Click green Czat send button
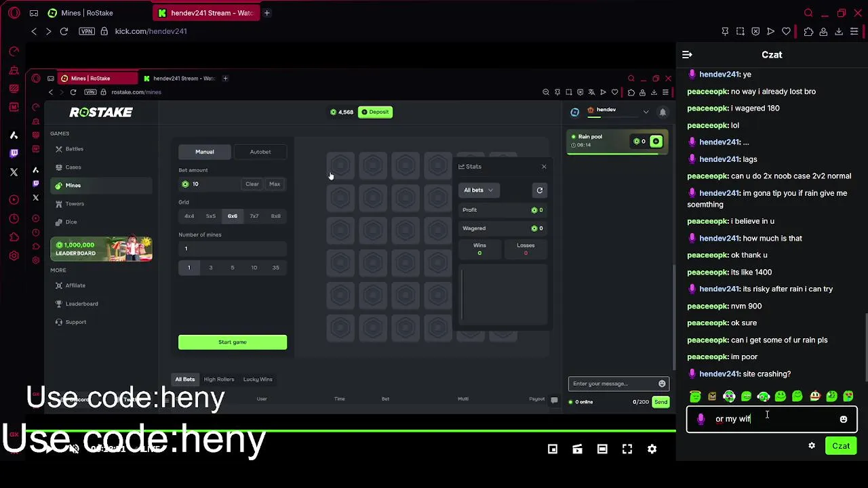Screen dimensions: 868x488 841,446
